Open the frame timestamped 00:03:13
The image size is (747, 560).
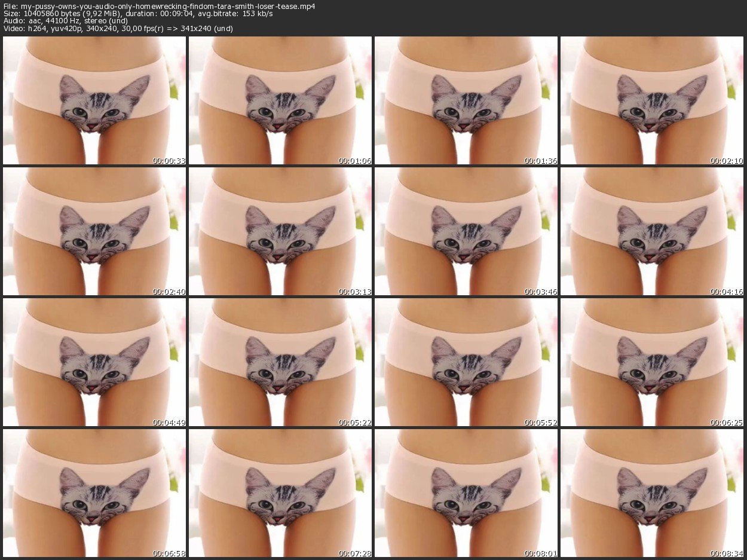click(280, 231)
